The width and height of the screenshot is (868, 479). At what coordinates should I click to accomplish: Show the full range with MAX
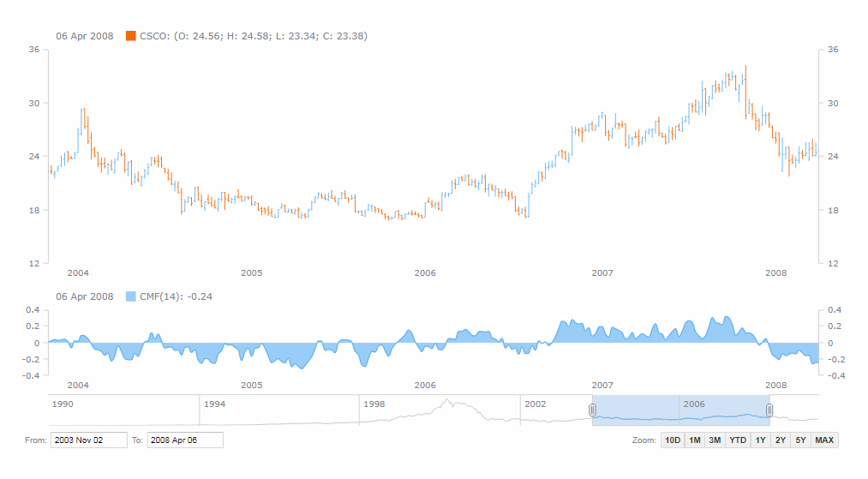[824, 440]
